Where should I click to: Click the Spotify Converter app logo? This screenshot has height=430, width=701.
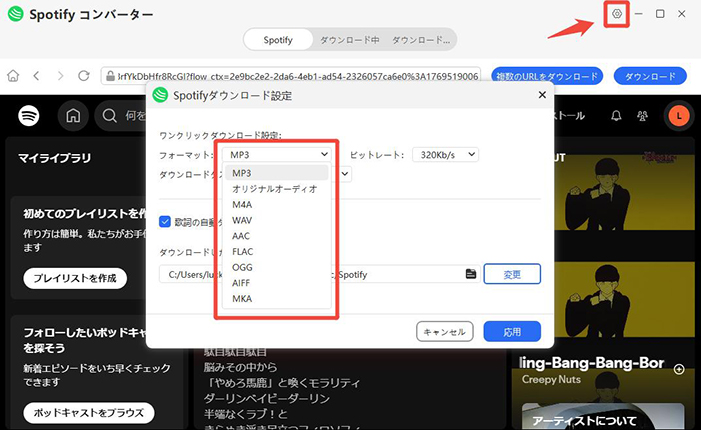tap(16, 14)
